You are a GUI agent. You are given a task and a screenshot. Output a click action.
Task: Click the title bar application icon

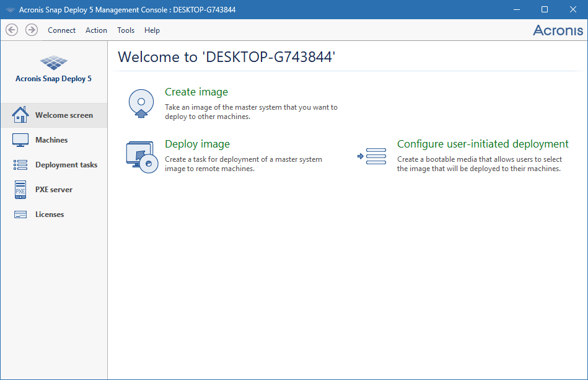pos(10,10)
